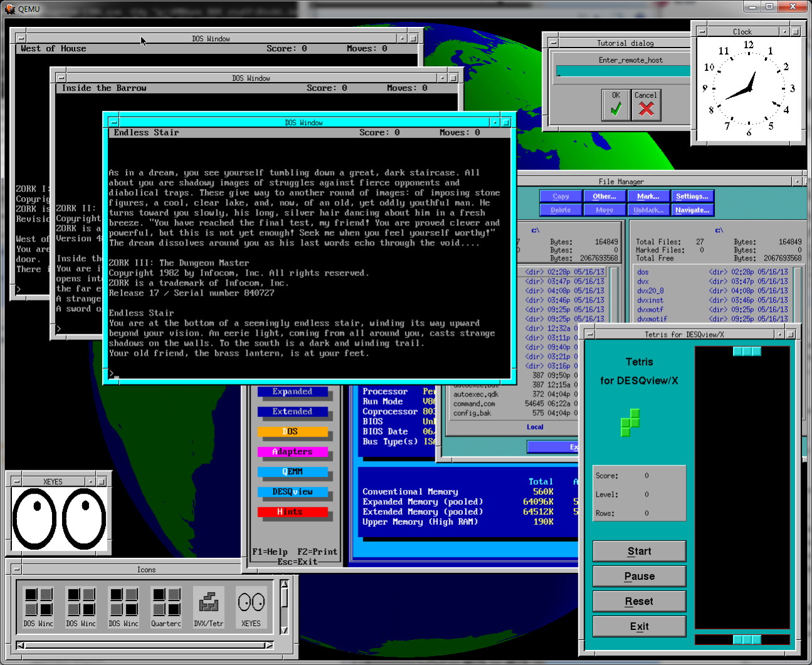Open the DVX/Tetr icon in the Icons panel
The width and height of the screenshot is (812, 665).
point(209,604)
